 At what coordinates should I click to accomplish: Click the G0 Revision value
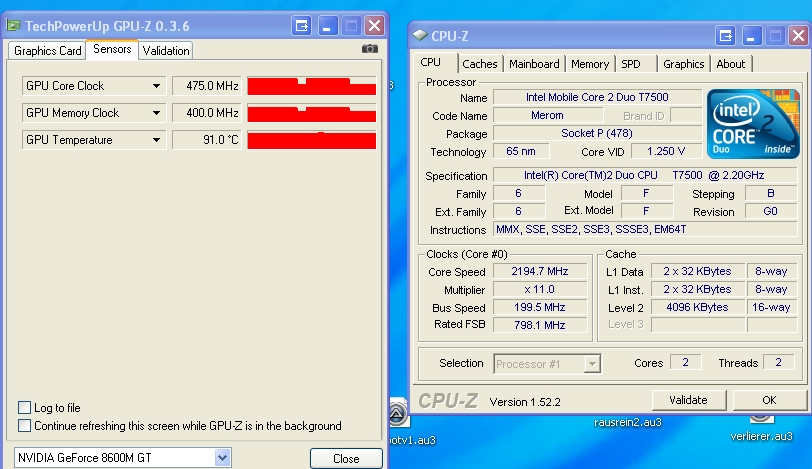click(771, 211)
